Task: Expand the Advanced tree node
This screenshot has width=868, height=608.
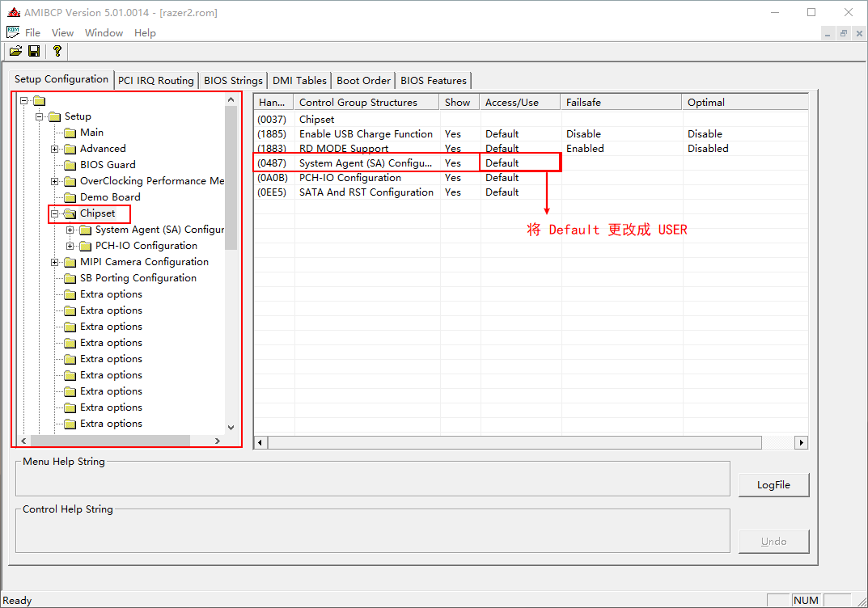Action: (55, 150)
